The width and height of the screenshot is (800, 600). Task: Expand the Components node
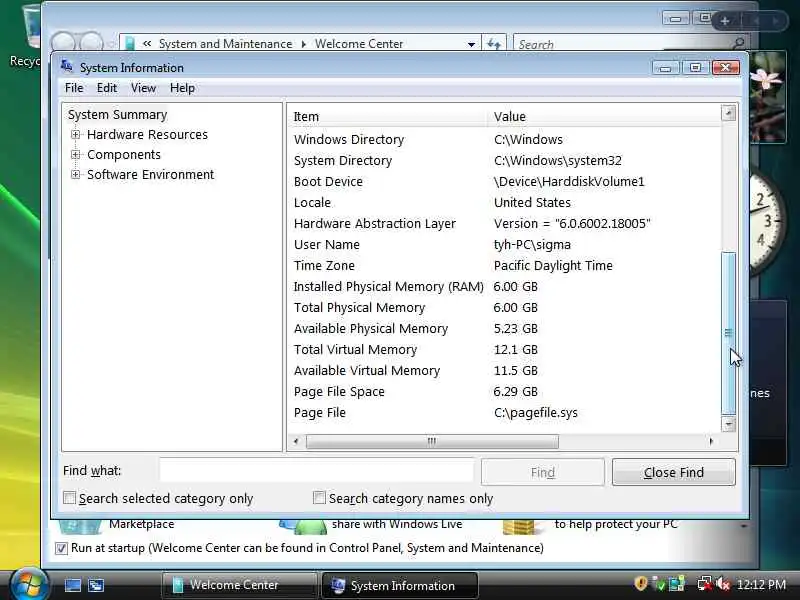(76, 155)
